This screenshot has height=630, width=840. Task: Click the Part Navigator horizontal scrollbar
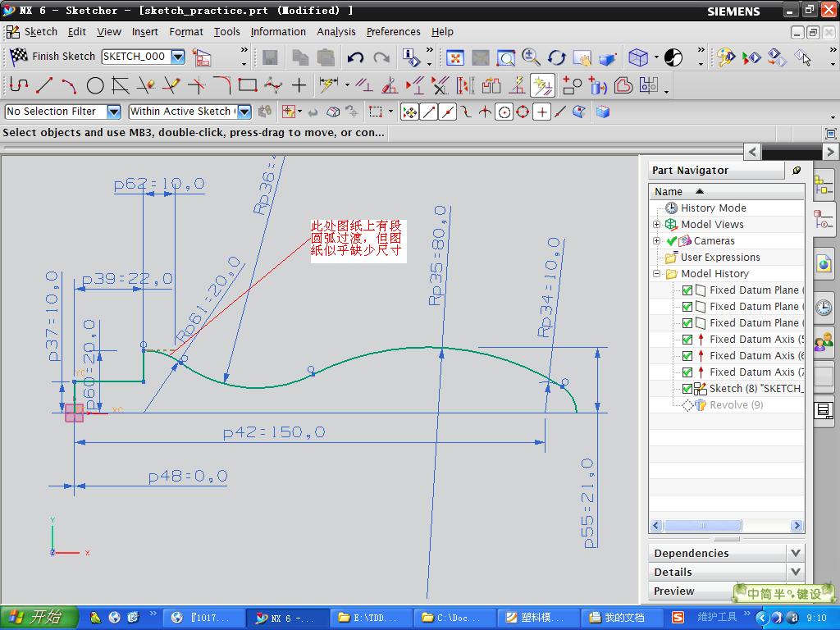pyautogui.click(x=702, y=526)
